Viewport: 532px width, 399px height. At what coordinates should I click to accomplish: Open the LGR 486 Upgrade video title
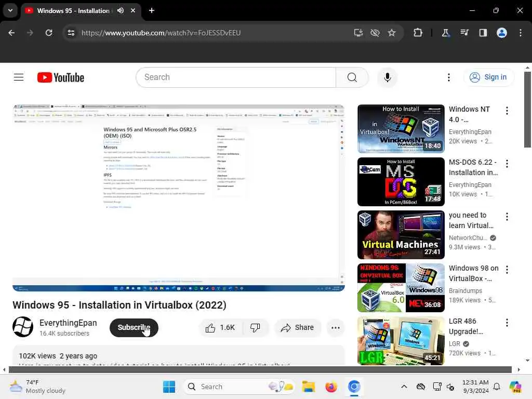(x=466, y=326)
